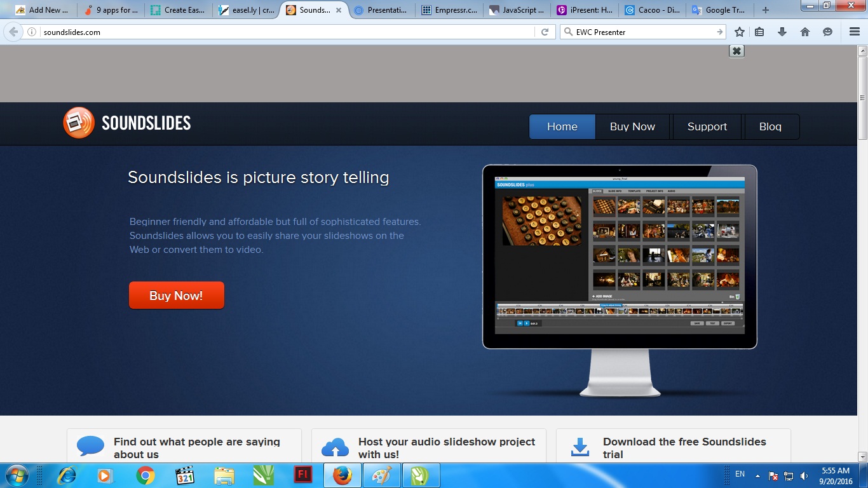The width and height of the screenshot is (868, 488).
Task: Click the speech bubble testimonials icon
Action: (90, 446)
